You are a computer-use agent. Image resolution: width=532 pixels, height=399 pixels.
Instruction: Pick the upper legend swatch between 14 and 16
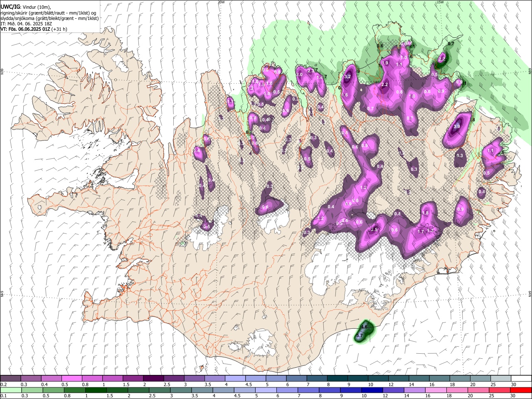[419, 379]
